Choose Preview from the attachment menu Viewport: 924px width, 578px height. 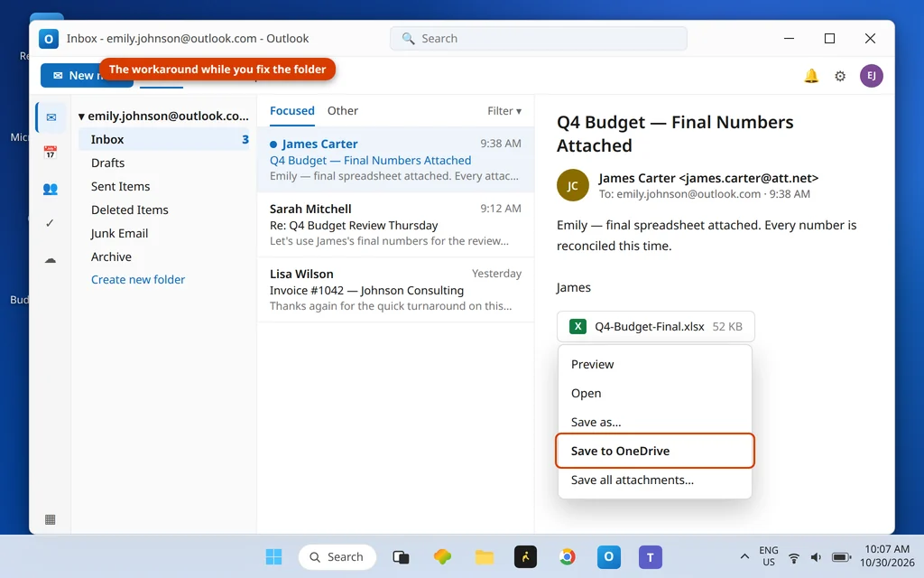click(655, 364)
